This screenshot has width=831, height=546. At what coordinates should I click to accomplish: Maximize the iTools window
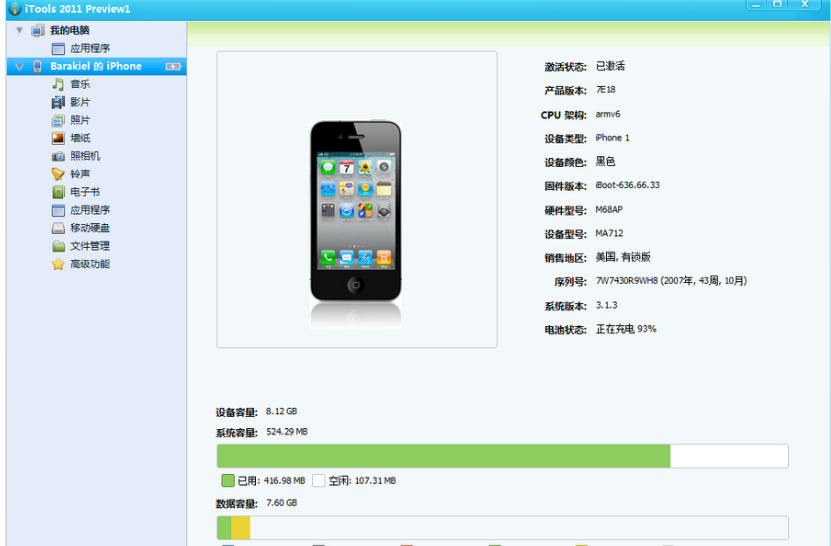pyautogui.click(x=777, y=4)
